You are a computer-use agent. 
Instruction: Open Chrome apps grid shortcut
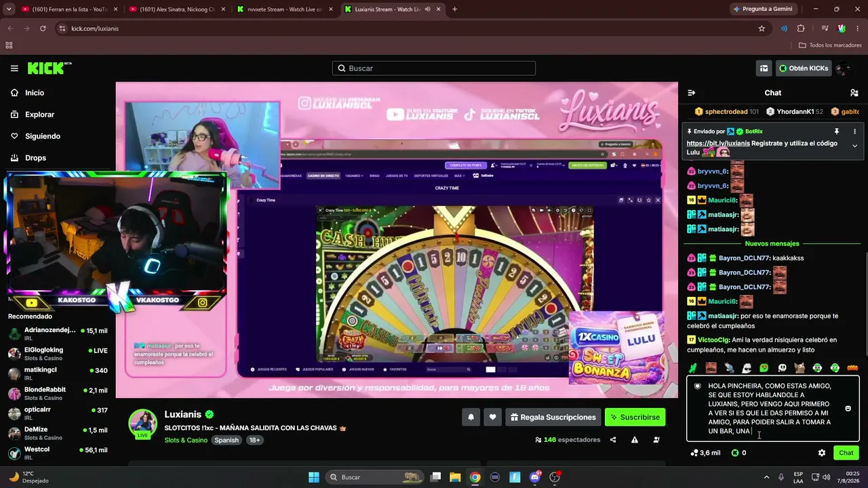point(9,45)
